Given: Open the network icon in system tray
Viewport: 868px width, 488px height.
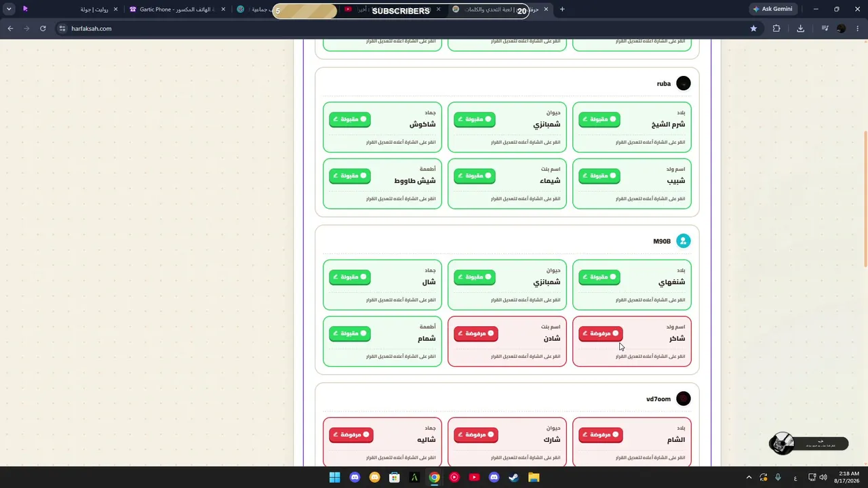Looking at the screenshot, I should (x=812, y=477).
